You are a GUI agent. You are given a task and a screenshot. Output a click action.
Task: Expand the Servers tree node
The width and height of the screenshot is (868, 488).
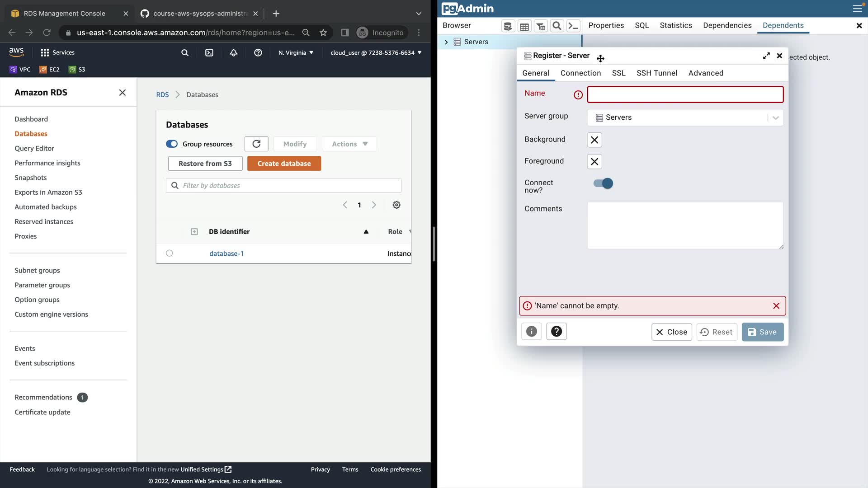point(446,42)
